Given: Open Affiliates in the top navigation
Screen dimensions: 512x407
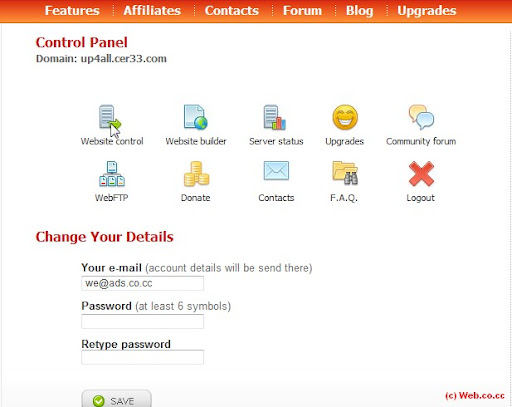Looking at the screenshot, I should point(152,10).
